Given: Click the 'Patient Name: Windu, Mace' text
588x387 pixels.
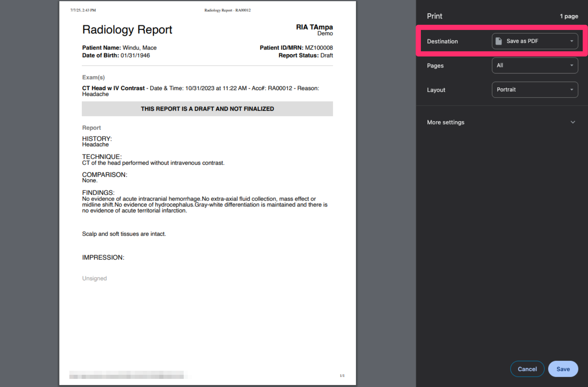Looking at the screenshot, I should [119, 48].
